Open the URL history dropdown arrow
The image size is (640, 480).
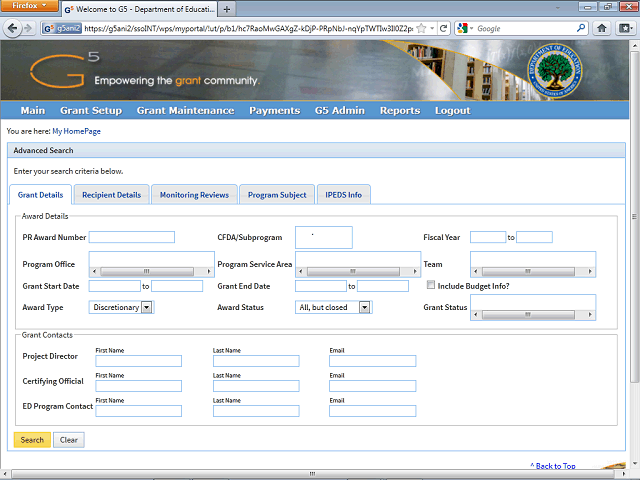[432, 28]
